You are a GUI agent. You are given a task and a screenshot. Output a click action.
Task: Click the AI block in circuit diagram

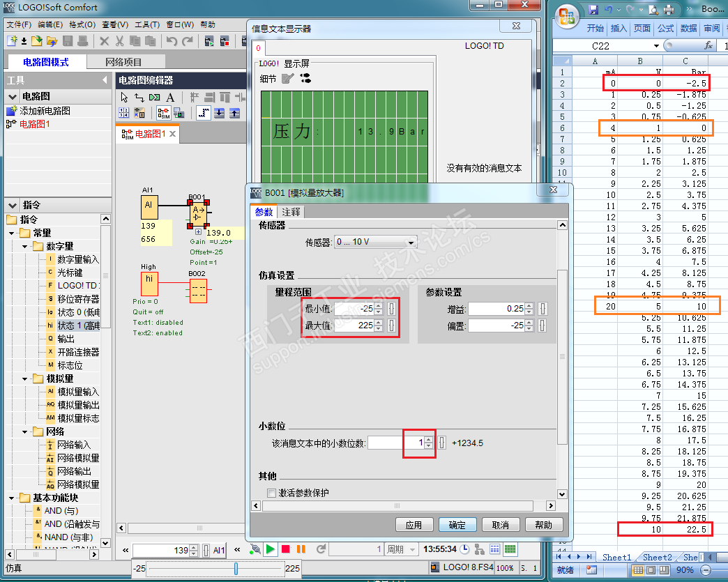pos(149,207)
